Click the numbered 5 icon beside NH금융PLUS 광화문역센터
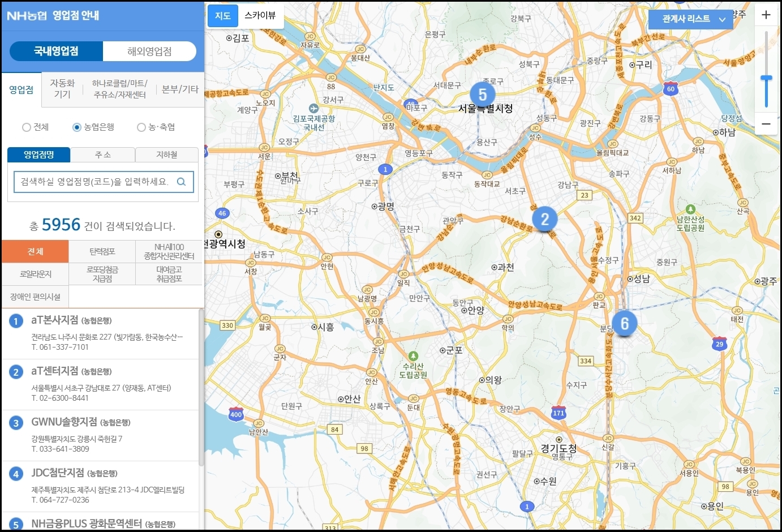The height and width of the screenshot is (532, 782). coord(16,524)
